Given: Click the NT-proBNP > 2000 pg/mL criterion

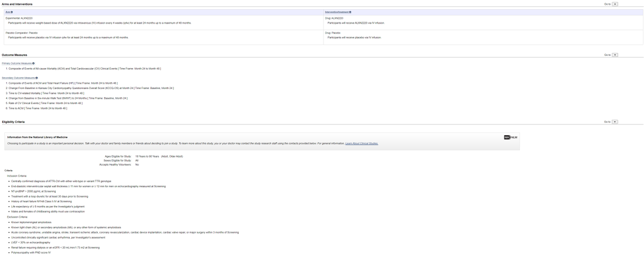Looking at the screenshot, I should coord(33,191).
